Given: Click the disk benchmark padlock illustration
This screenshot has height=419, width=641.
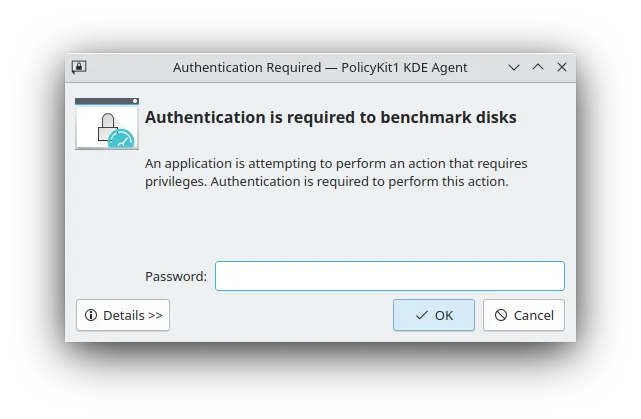Looking at the screenshot, I should 107,123.
